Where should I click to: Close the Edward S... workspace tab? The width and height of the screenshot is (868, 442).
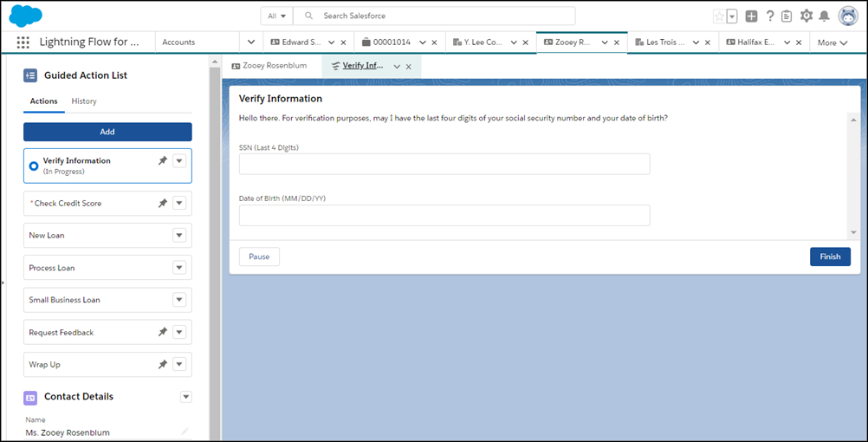pyautogui.click(x=343, y=42)
